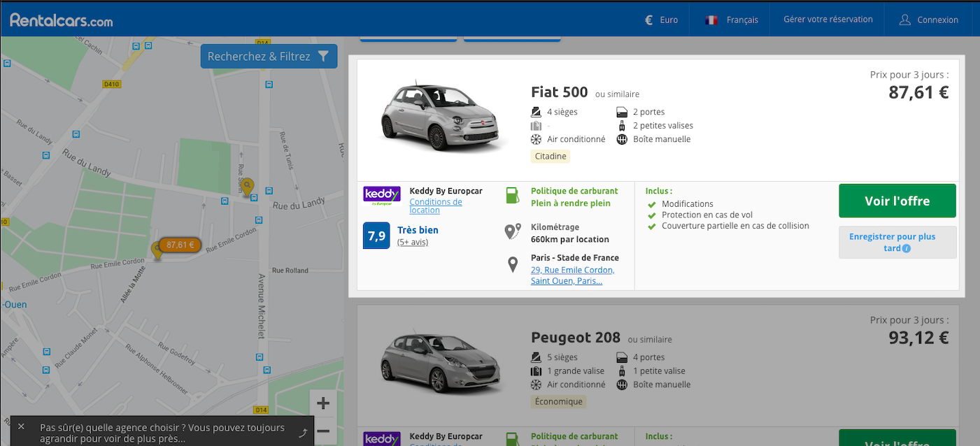
Task: Open the Euro currency selector
Action: [662, 20]
